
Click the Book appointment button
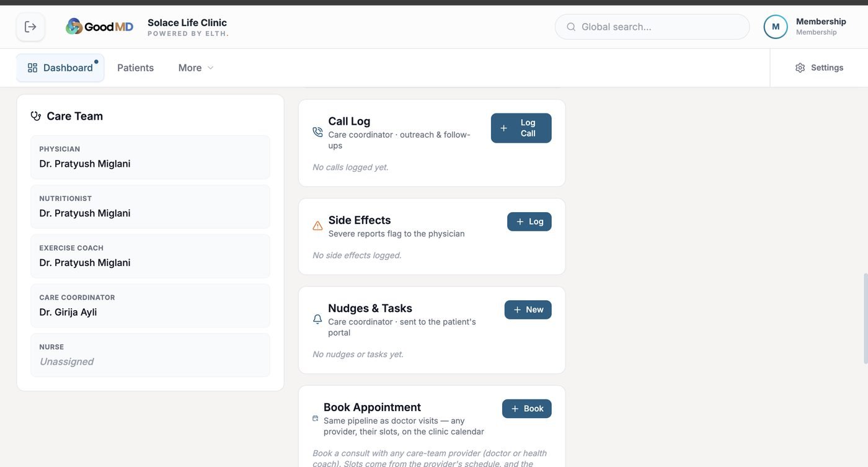tap(526, 409)
